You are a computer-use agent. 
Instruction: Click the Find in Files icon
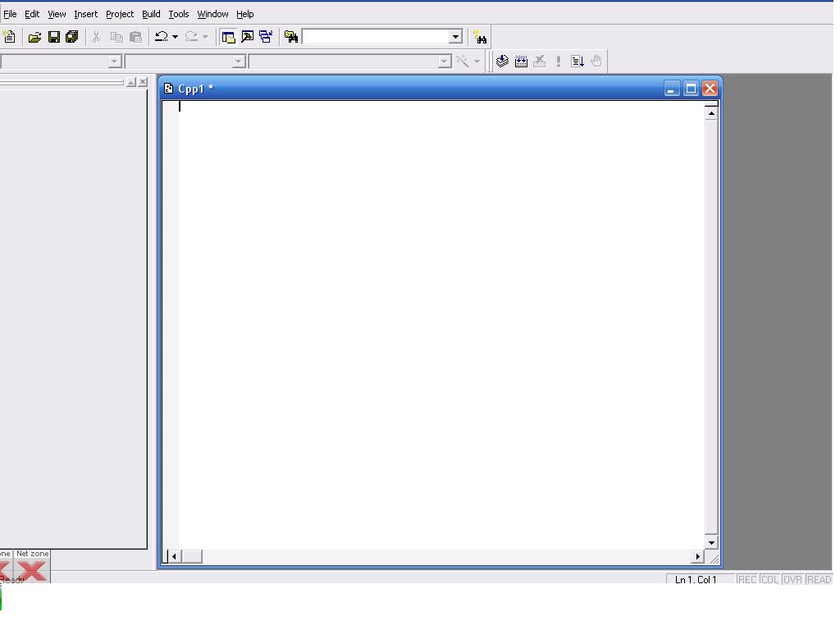(x=291, y=37)
